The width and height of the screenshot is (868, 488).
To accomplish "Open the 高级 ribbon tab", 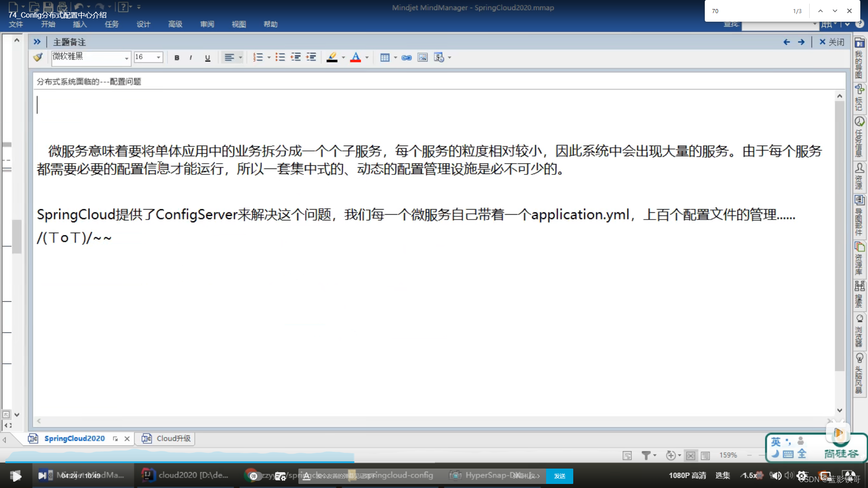I will pos(175,24).
